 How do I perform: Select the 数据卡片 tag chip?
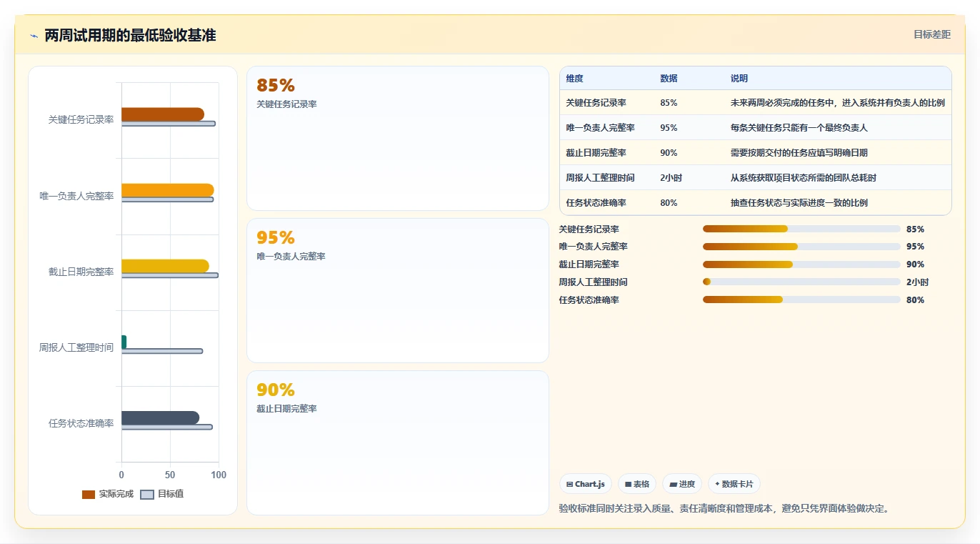point(734,484)
